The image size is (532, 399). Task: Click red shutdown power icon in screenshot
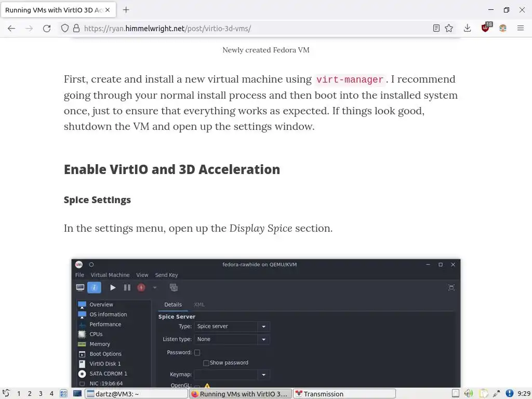pos(141,288)
